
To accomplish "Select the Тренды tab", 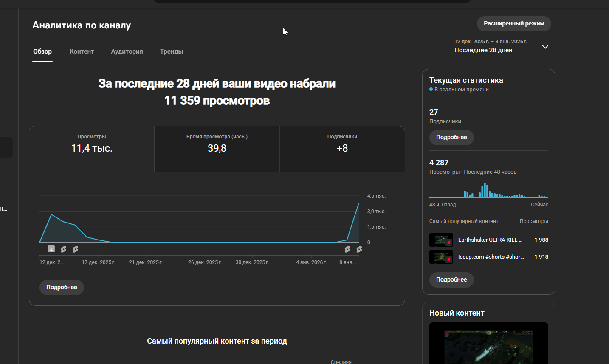I will [172, 51].
